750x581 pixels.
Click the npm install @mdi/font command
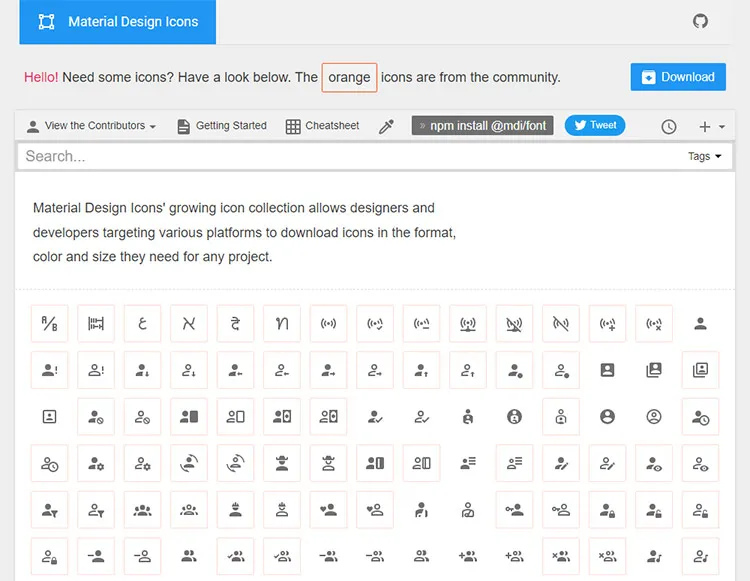tap(482, 125)
